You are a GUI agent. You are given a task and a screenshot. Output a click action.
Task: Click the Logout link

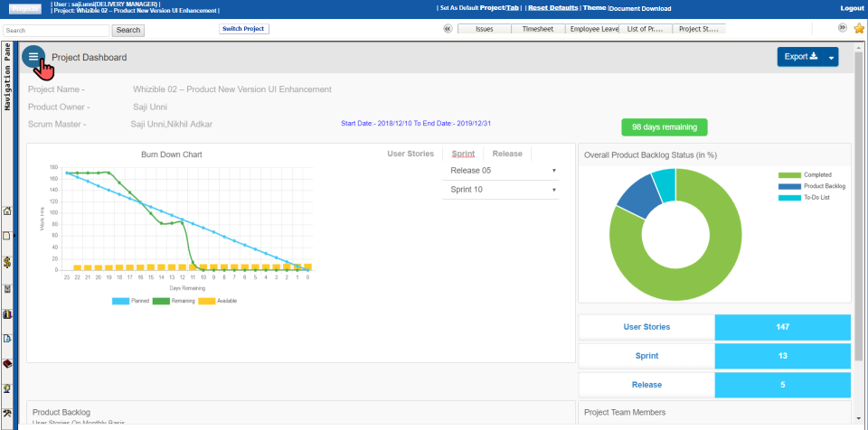coord(852,8)
